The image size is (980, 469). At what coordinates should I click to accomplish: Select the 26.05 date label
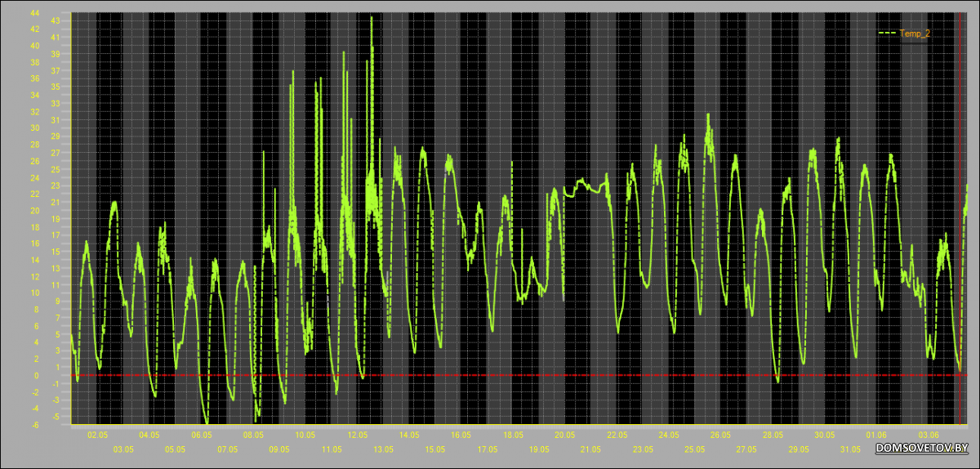[721, 435]
